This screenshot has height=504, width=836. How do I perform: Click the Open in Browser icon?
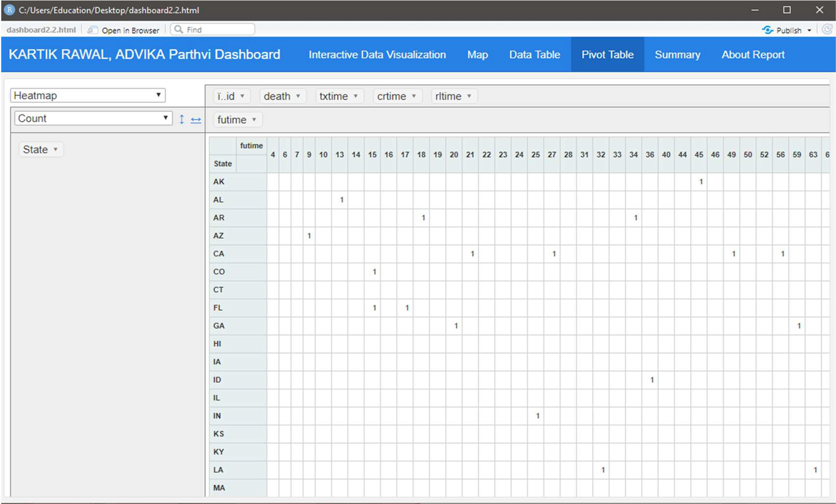pos(93,30)
